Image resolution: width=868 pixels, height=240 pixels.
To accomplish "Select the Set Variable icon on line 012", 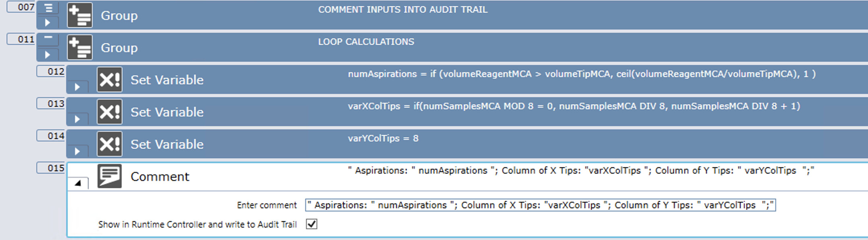I will click(110, 80).
